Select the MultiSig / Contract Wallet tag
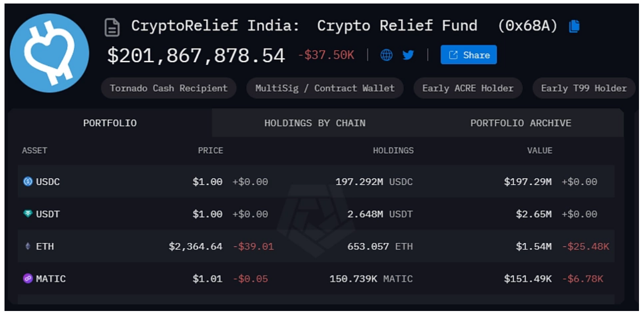The height and width of the screenshot is (317, 644). 325,88
